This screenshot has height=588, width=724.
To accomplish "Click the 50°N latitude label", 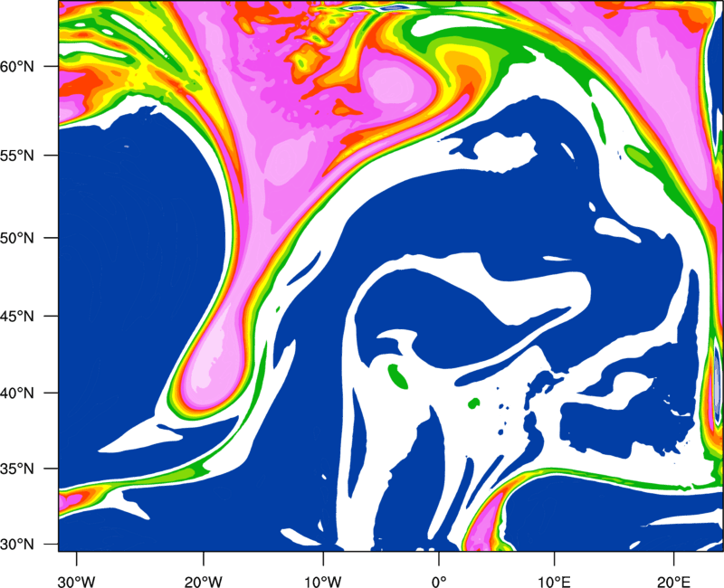I will (x=17, y=238).
